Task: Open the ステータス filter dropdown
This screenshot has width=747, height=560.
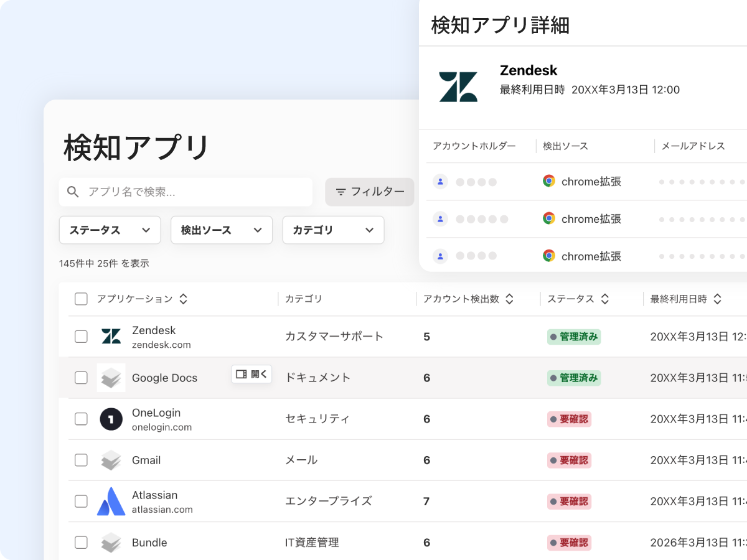Action: [110, 230]
